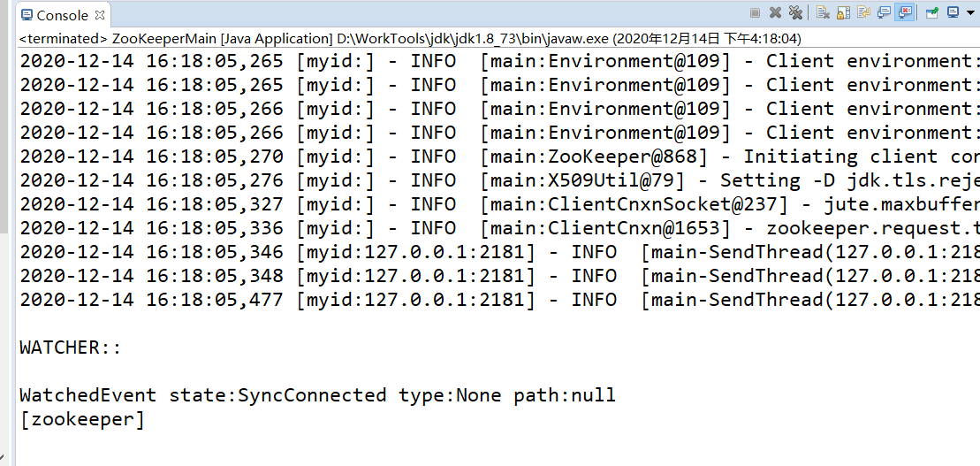Remove the launch with the single X icon
The width and height of the screenshot is (980, 466).
coord(776,12)
